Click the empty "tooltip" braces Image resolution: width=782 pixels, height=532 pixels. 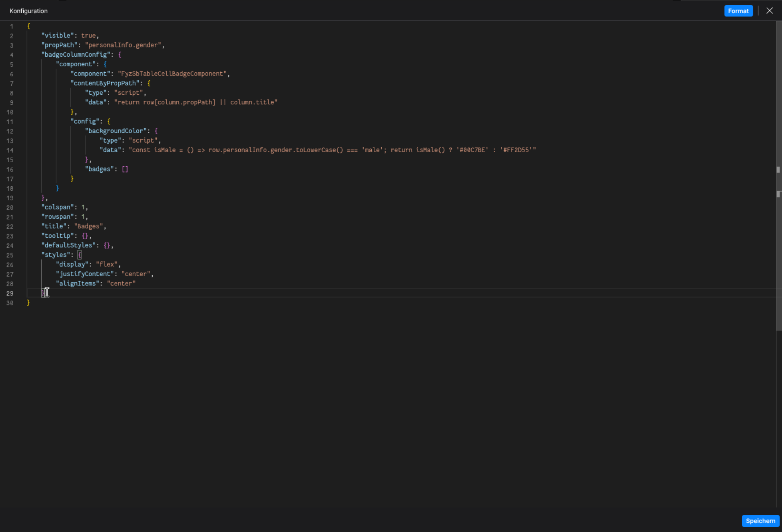point(85,236)
